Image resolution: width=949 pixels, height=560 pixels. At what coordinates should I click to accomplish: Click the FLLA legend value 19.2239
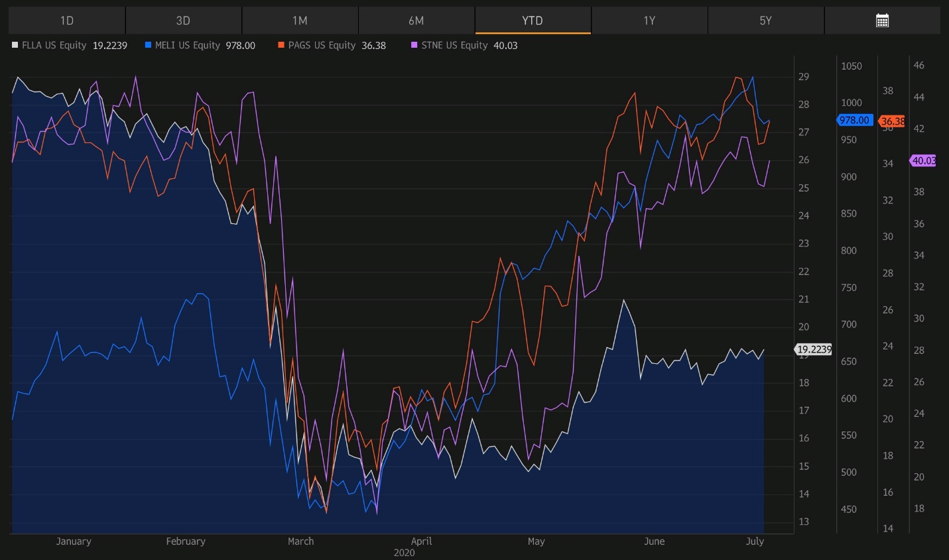110,46
